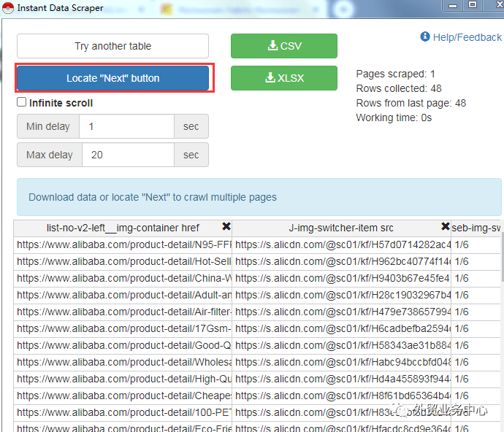Select the H9403b67e45fe4 image URL cell
Image resolution: width=504 pixels, height=432 pixels.
(x=341, y=278)
